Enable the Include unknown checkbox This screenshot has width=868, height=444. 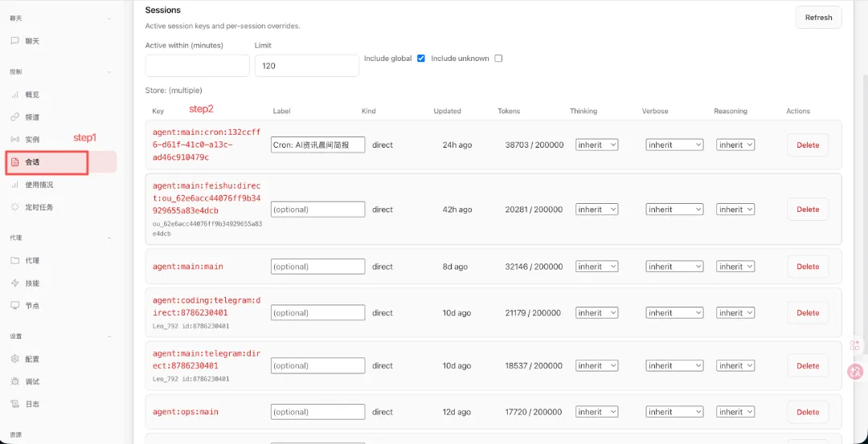click(x=498, y=59)
